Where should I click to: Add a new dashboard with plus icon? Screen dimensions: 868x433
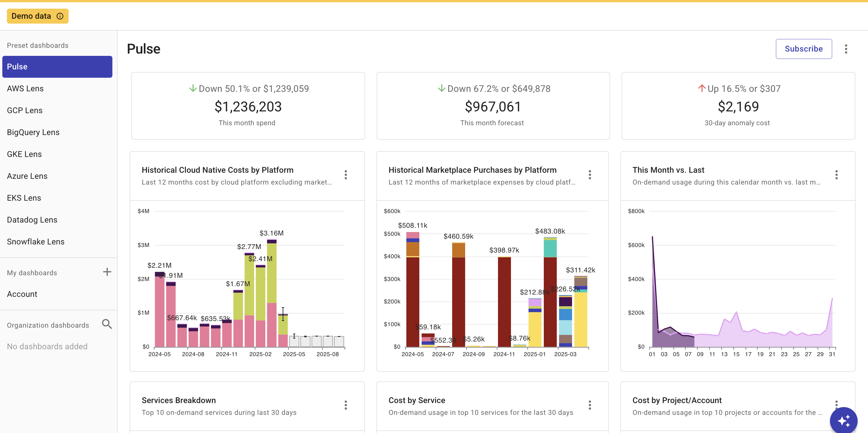tap(107, 272)
